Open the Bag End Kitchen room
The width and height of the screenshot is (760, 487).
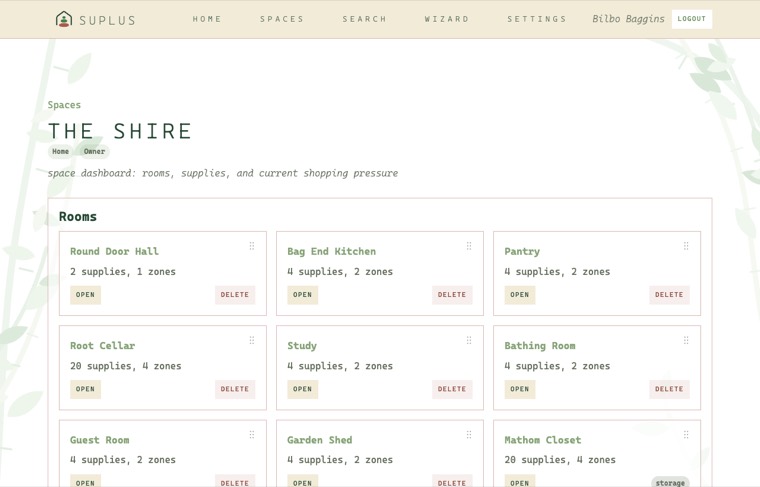pyautogui.click(x=302, y=295)
